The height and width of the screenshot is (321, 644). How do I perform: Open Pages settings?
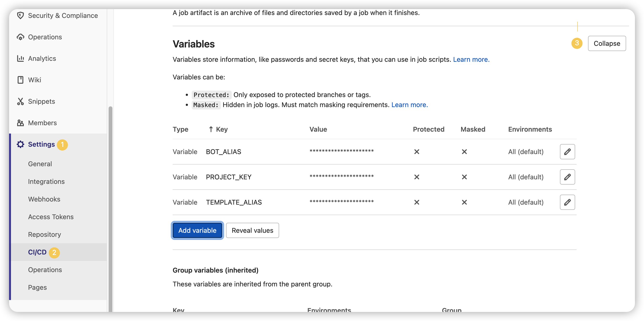tap(37, 287)
